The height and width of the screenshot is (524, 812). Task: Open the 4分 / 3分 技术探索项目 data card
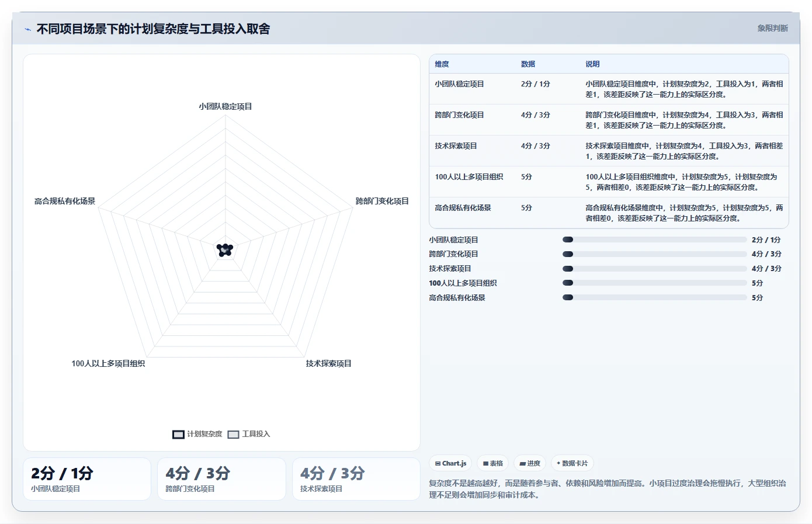(356, 479)
